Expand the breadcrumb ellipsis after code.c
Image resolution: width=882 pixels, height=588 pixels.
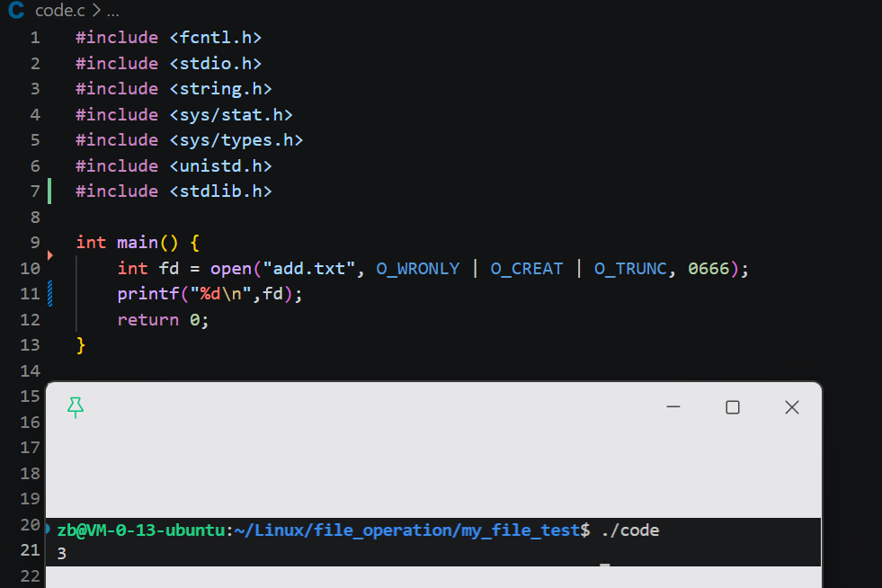(113, 11)
